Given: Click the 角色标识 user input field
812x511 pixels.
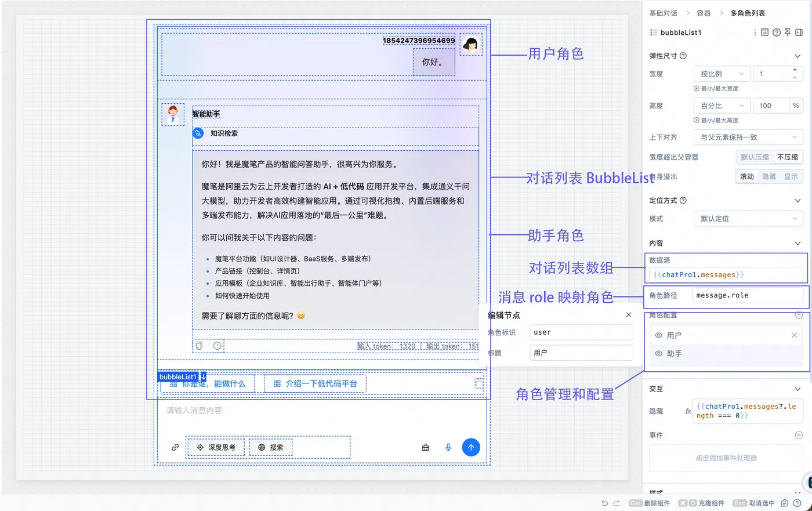Looking at the screenshot, I should tap(582, 332).
